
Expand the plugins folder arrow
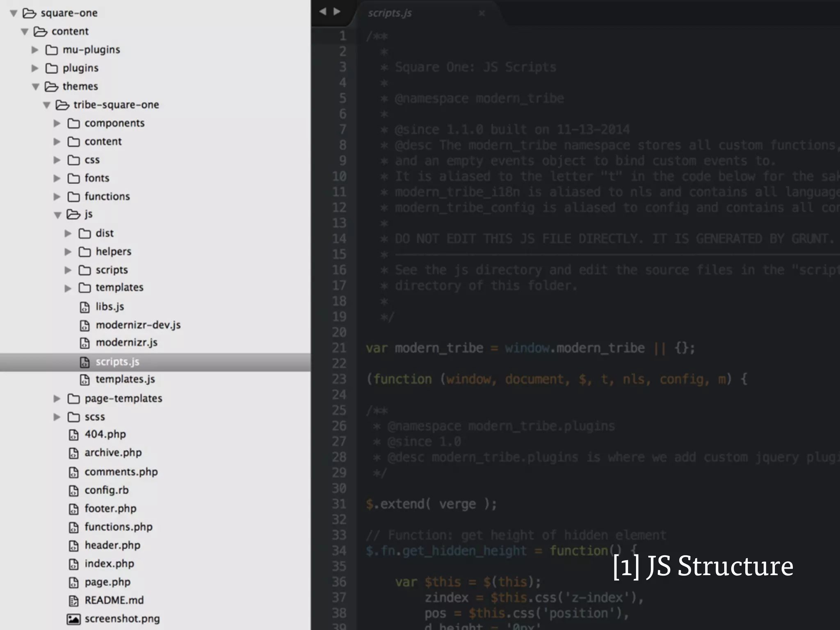35,68
